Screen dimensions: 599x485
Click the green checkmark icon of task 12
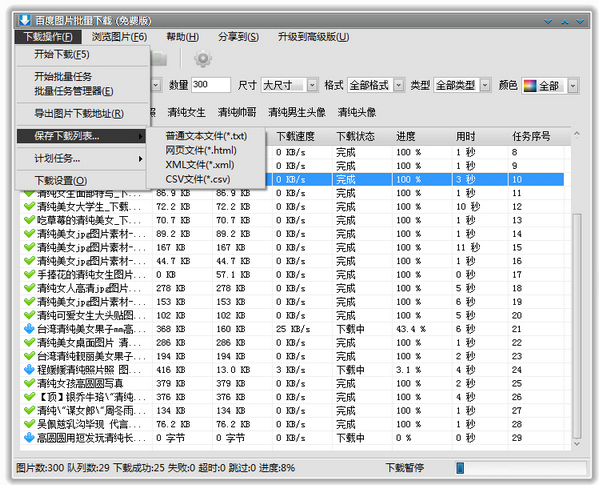coord(29,207)
